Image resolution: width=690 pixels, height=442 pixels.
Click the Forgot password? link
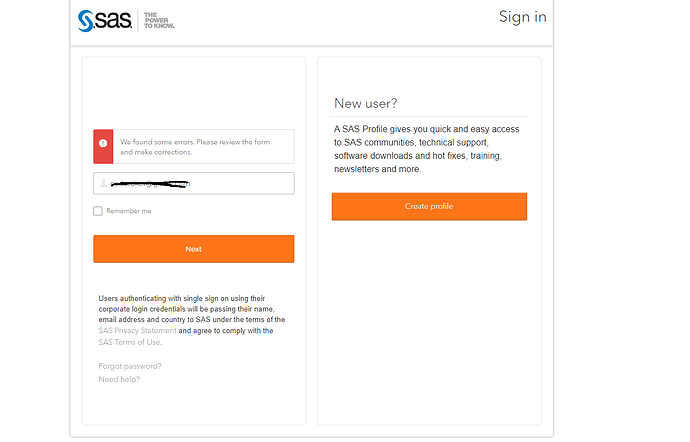point(129,366)
